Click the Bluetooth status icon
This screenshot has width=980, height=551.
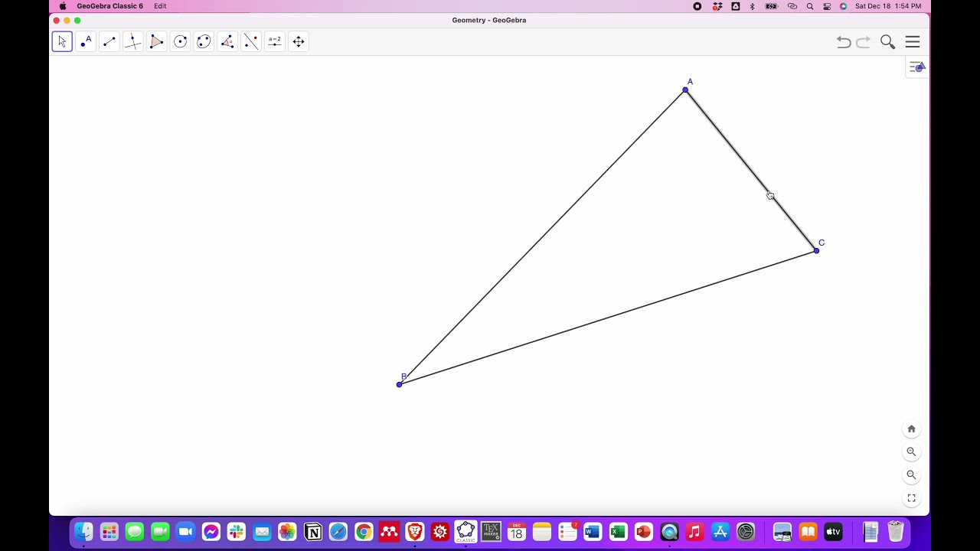pyautogui.click(x=753, y=6)
